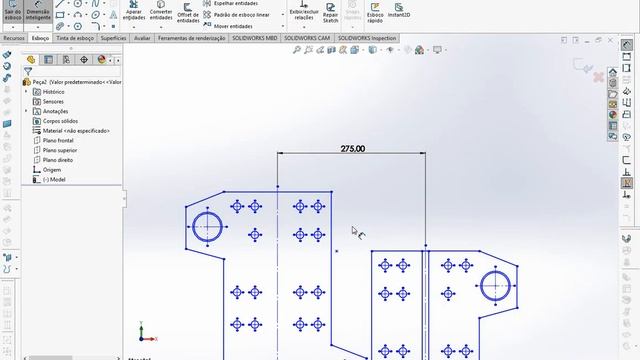The image size is (640, 360).
Task: Switch to the Tinta de esboço tab
Action: click(75, 38)
